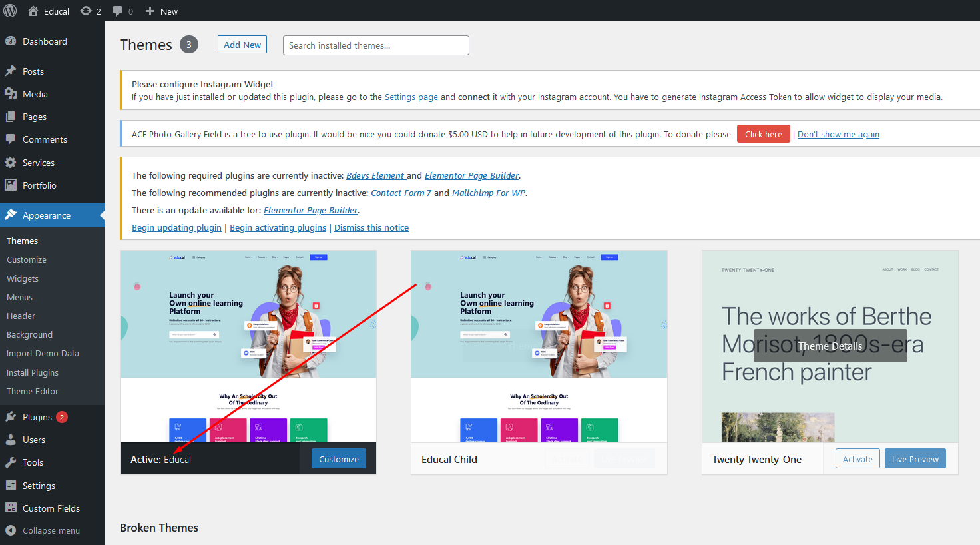Open the active Educal theme thumbnail
This screenshot has width=980, height=545.
pyautogui.click(x=248, y=346)
